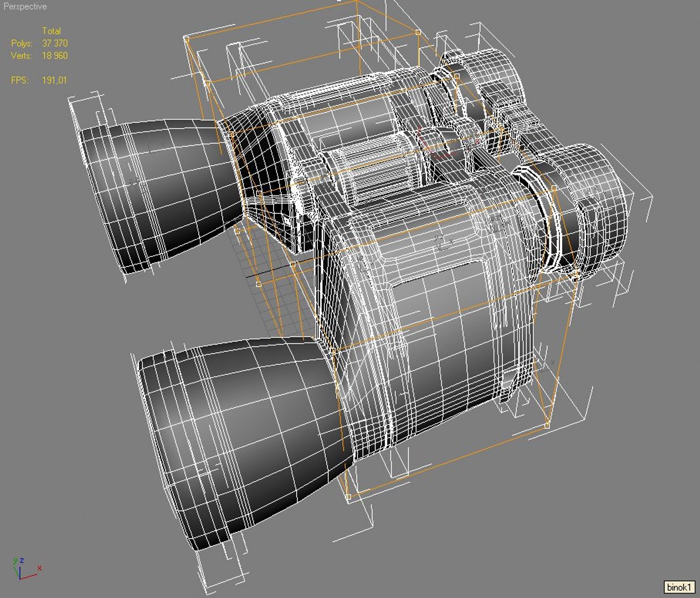Click the Polys count value 37 370

pos(55,43)
